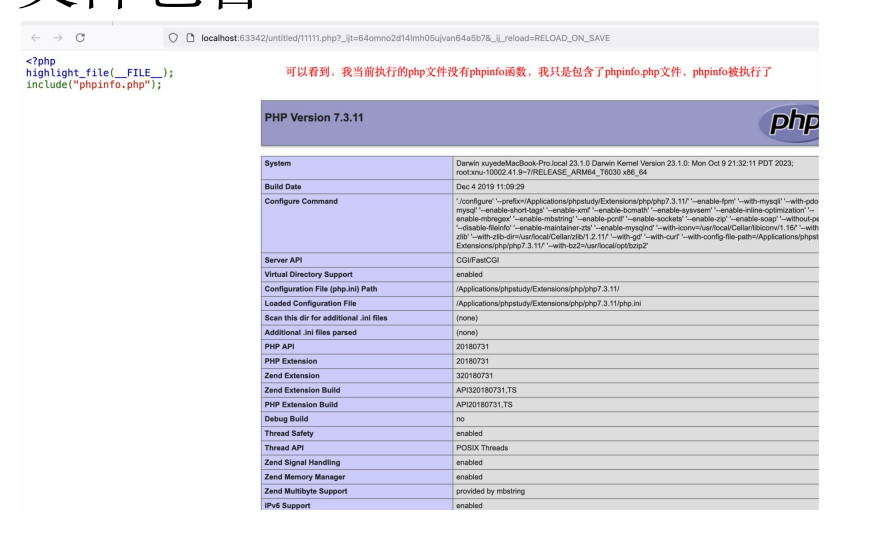Select the Build Date value Dec 4 2019
896x535 pixels.
[x=490, y=187]
